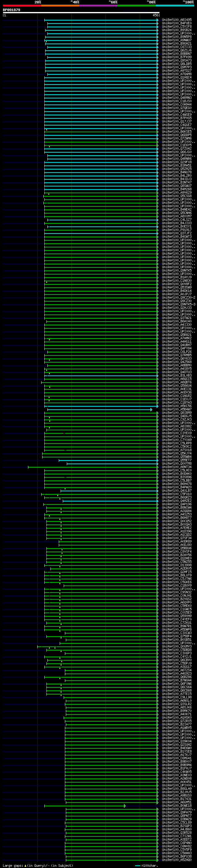
Task: Click the shorter cyan alignment bar for A5B4W7
Action: (x=100, y=410)
